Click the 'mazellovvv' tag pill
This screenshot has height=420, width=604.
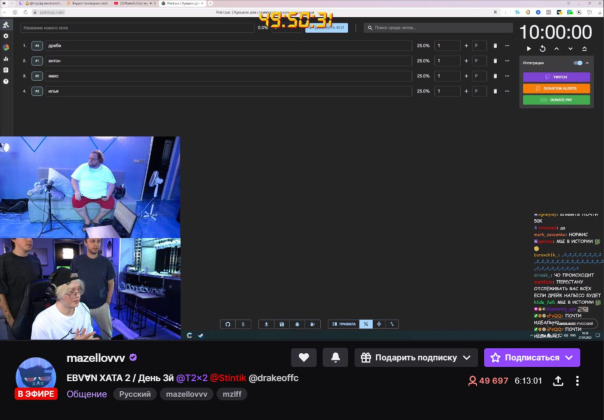click(186, 394)
